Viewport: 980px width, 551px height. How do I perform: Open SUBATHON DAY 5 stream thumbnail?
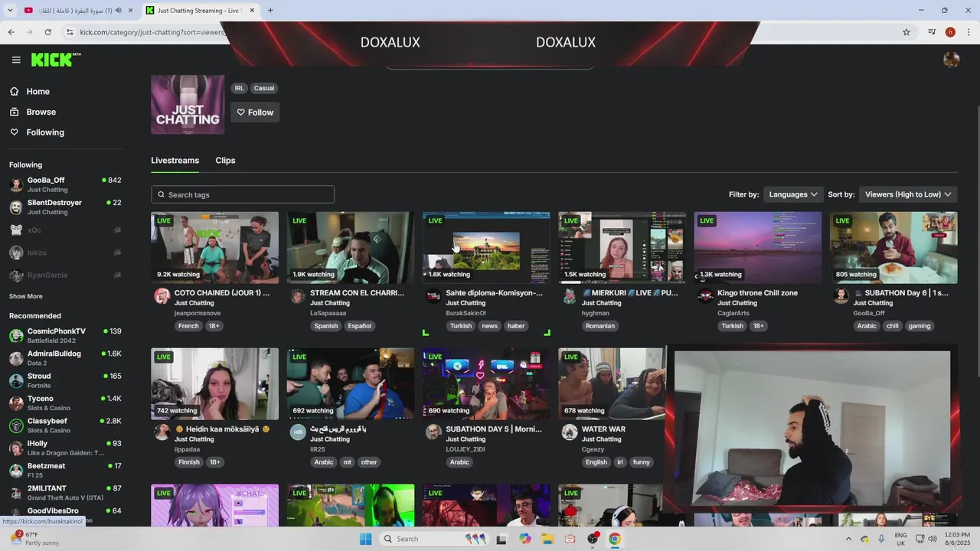click(486, 384)
